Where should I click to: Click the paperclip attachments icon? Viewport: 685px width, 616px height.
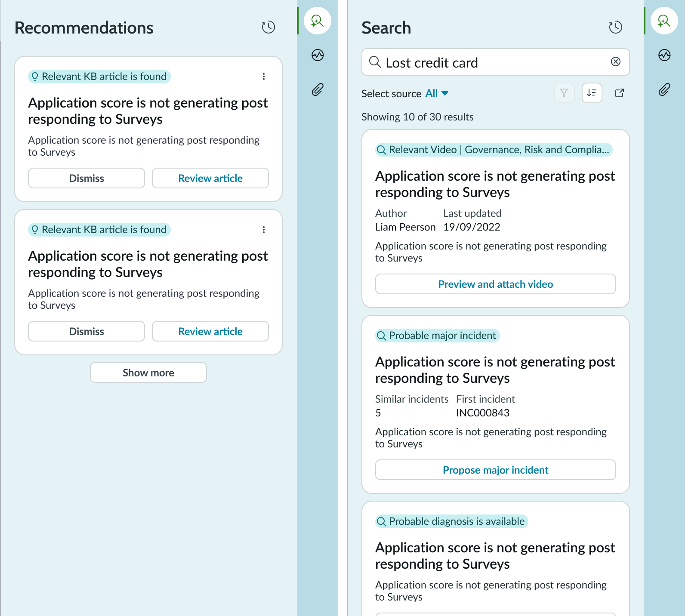click(x=317, y=90)
